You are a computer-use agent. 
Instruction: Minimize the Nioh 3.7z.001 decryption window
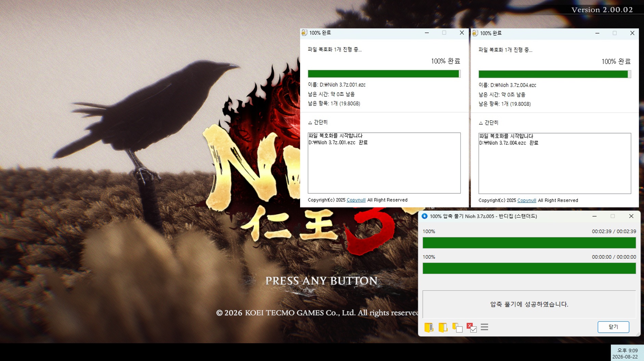pos(427,33)
